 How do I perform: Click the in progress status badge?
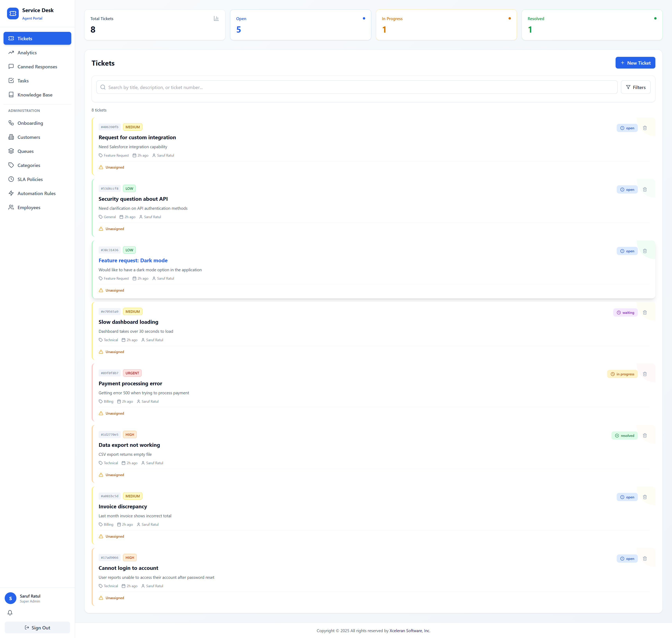coord(622,374)
